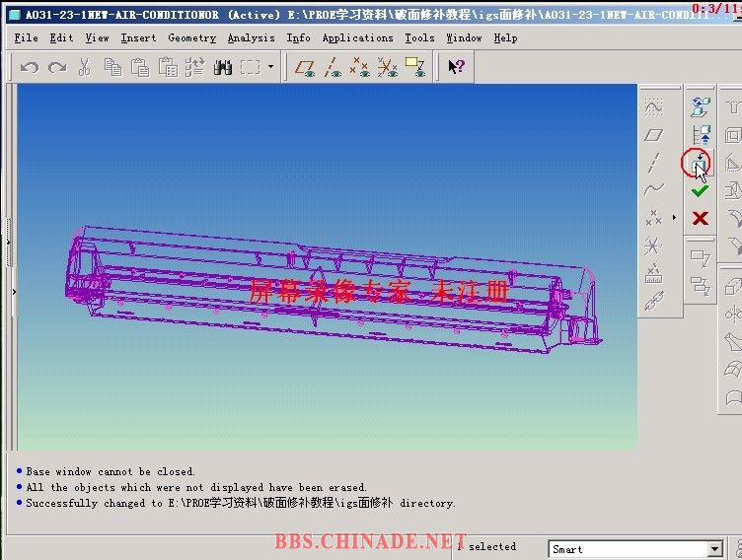Confirm with the green check mark

pos(700,191)
